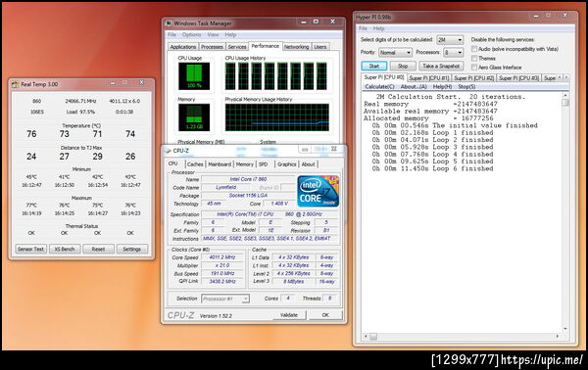Open the Priority dropdown in Hyper PI
Viewport: 588px width, 370px height.
click(x=395, y=53)
